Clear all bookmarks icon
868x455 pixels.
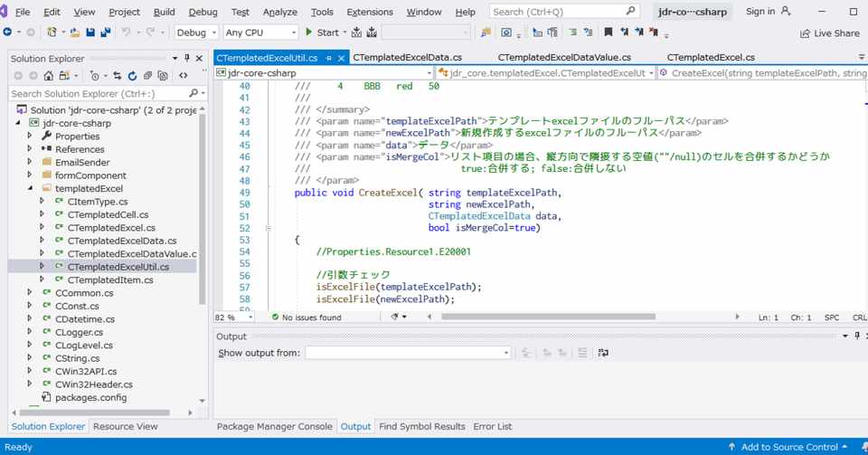[654, 33]
